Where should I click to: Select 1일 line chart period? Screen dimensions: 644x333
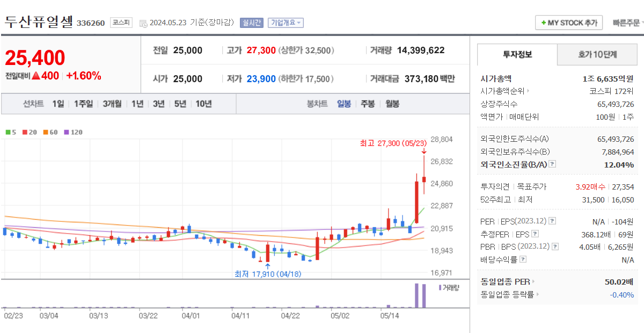click(58, 104)
